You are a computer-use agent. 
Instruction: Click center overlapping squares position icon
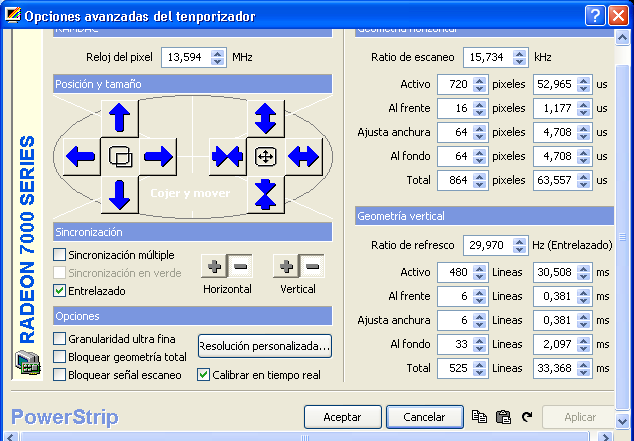pyautogui.click(x=120, y=156)
